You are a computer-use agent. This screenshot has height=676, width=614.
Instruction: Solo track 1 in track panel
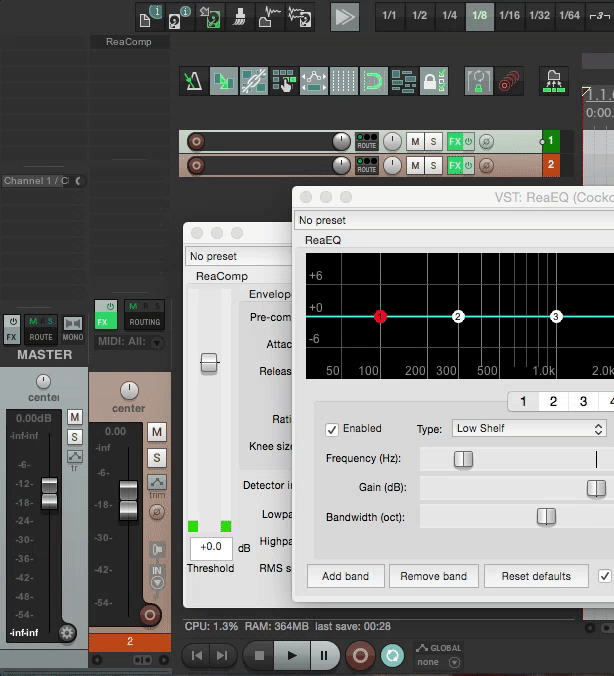pyautogui.click(x=434, y=141)
